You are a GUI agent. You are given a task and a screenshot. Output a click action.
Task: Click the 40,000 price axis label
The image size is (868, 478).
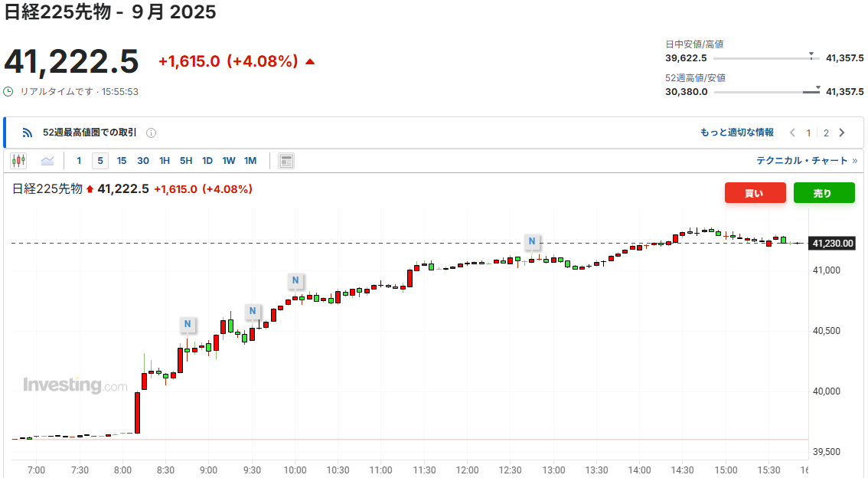coord(827,391)
